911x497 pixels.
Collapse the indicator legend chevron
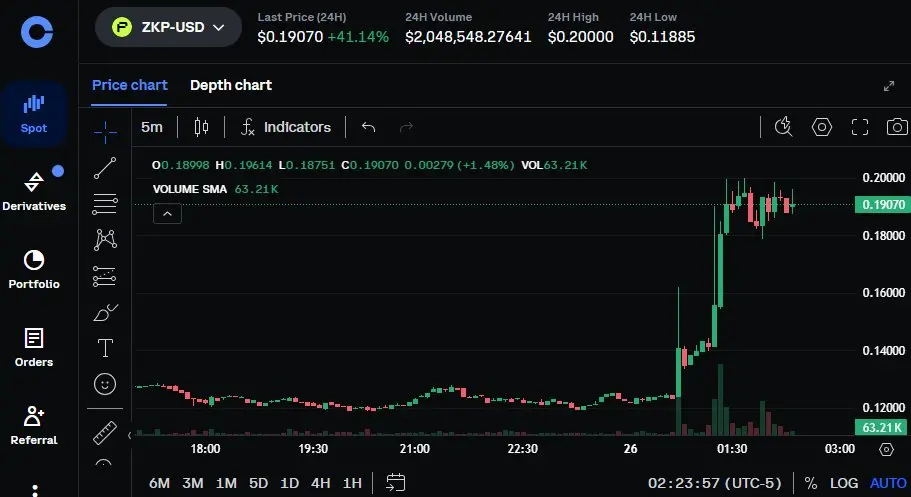[x=167, y=214]
